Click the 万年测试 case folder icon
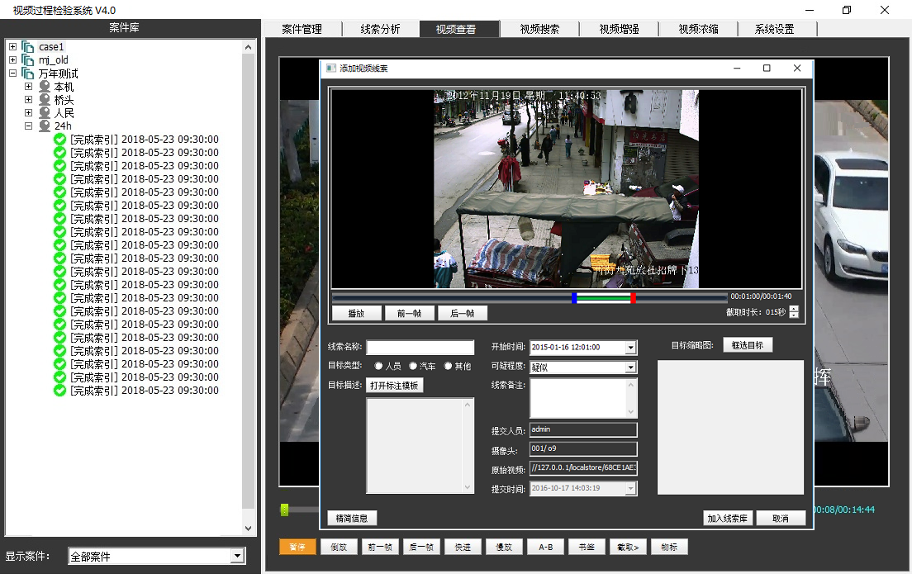 point(28,73)
